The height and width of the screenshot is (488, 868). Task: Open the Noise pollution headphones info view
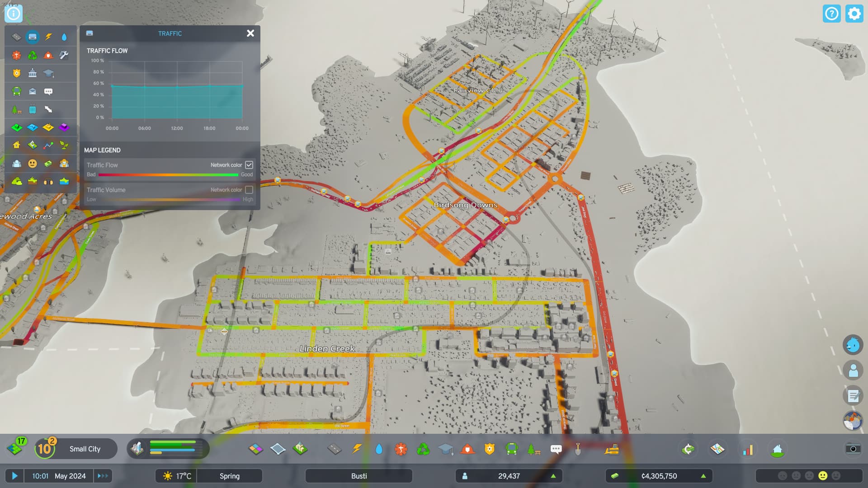pos(48,182)
